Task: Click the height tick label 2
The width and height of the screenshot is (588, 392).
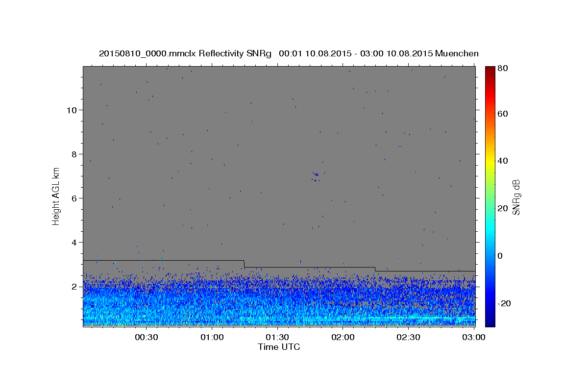Action: click(75, 286)
